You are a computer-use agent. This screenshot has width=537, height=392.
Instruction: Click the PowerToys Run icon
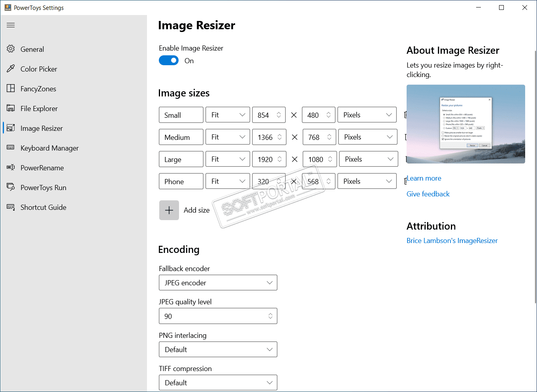click(11, 187)
